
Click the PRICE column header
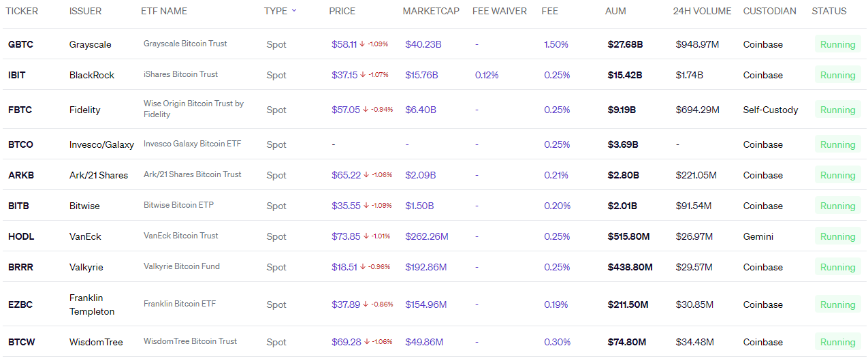click(342, 11)
